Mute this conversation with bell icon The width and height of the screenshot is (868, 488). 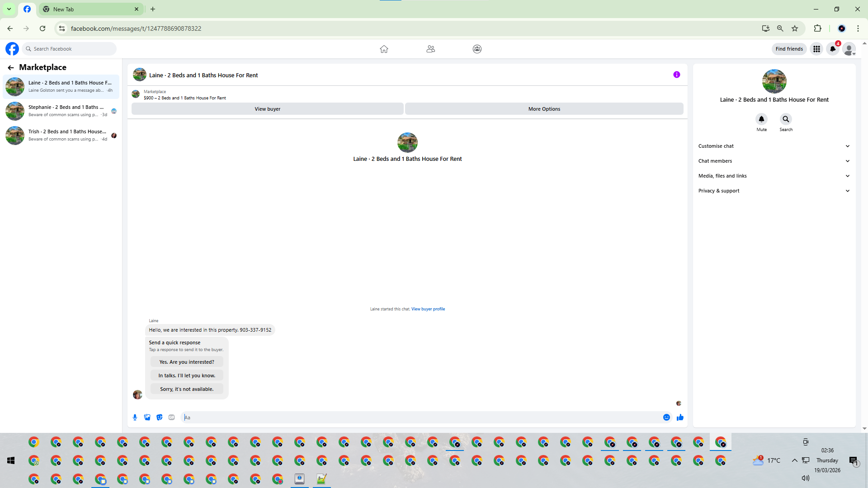coord(761,119)
